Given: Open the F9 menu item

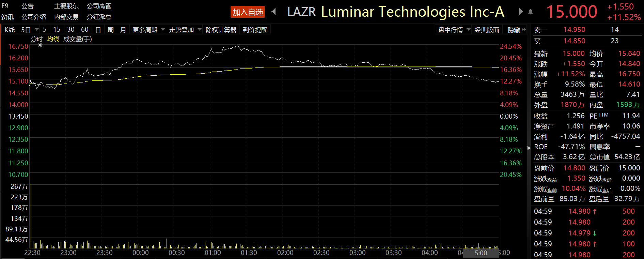Looking at the screenshot, I should 5,6.
